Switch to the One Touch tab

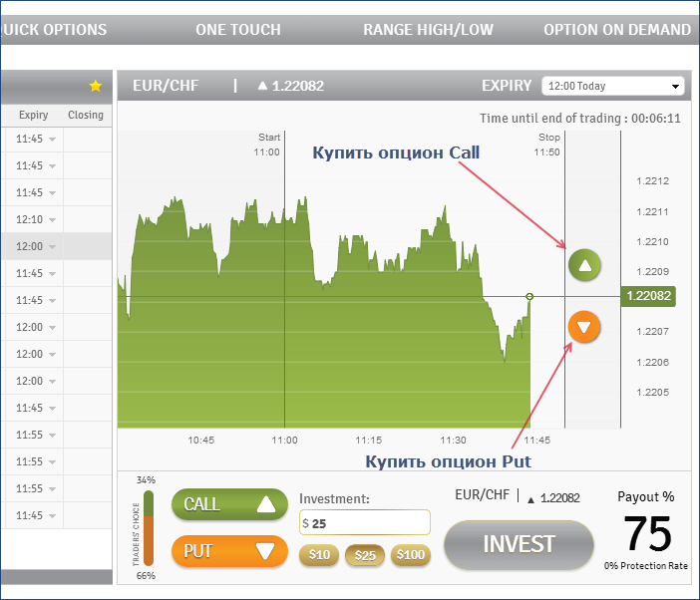tap(238, 30)
